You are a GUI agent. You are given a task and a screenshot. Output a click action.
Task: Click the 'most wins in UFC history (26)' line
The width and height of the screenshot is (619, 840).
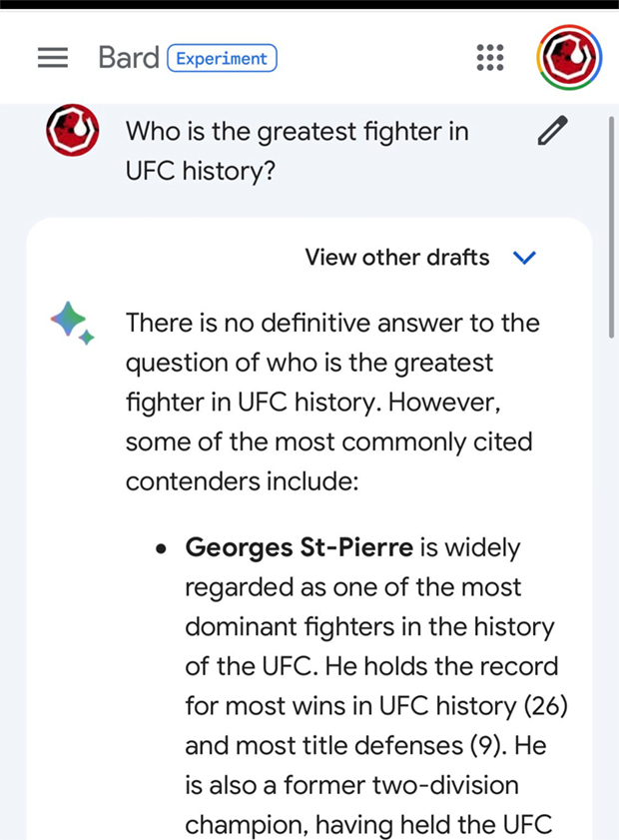click(x=376, y=706)
